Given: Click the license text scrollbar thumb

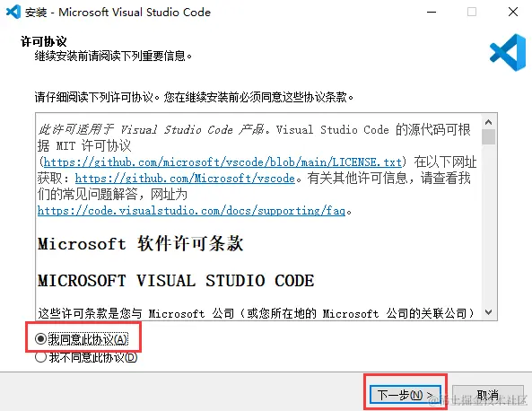Looking at the screenshot, I should click(x=489, y=137).
